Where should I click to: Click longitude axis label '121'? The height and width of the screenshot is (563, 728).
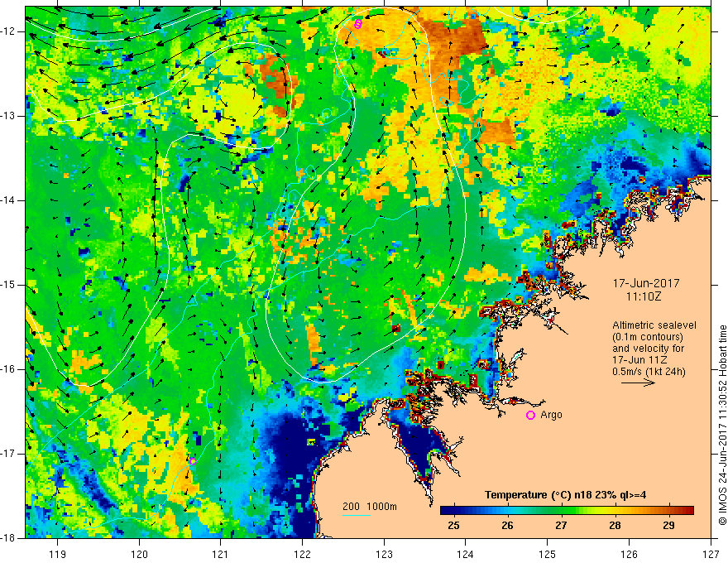pyautogui.click(x=221, y=554)
